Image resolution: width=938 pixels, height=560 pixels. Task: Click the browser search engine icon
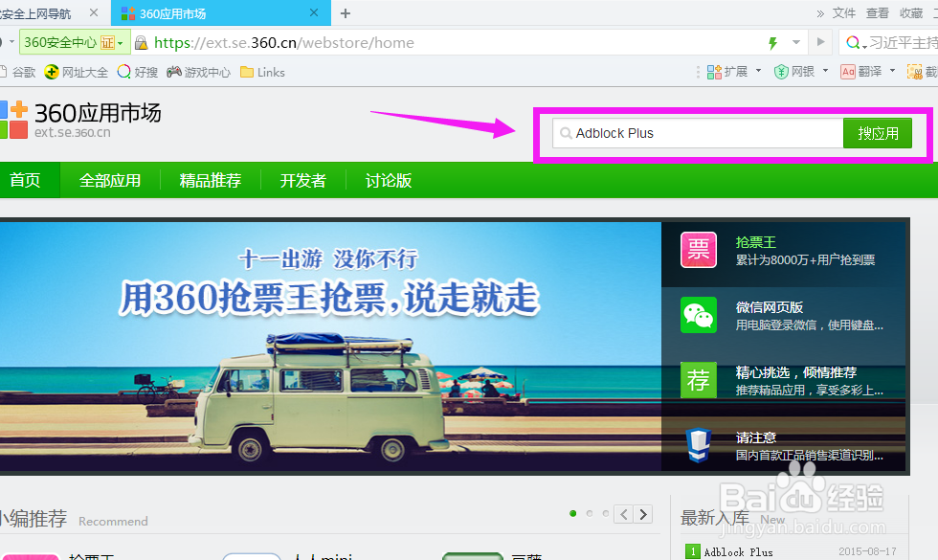click(x=854, y=42)
